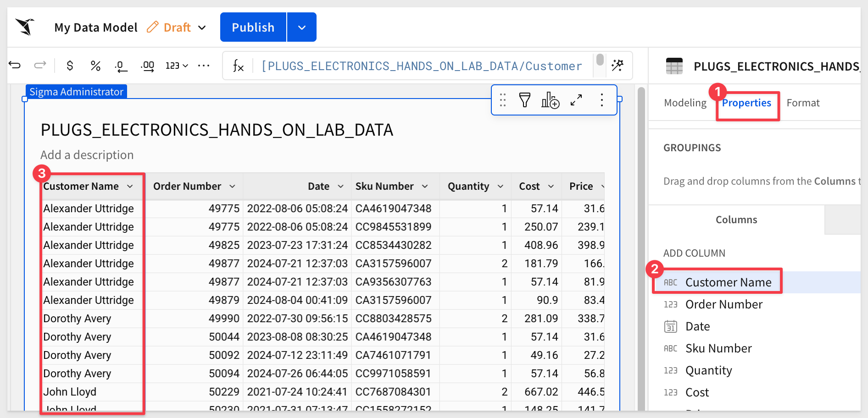Click Draft status label
Viewport: 868px width, 418px height.
[x=177, y=27]
